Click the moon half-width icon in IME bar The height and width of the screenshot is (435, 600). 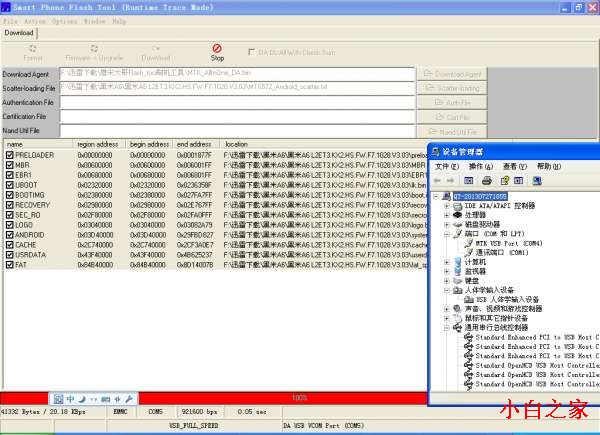(82, 399)
